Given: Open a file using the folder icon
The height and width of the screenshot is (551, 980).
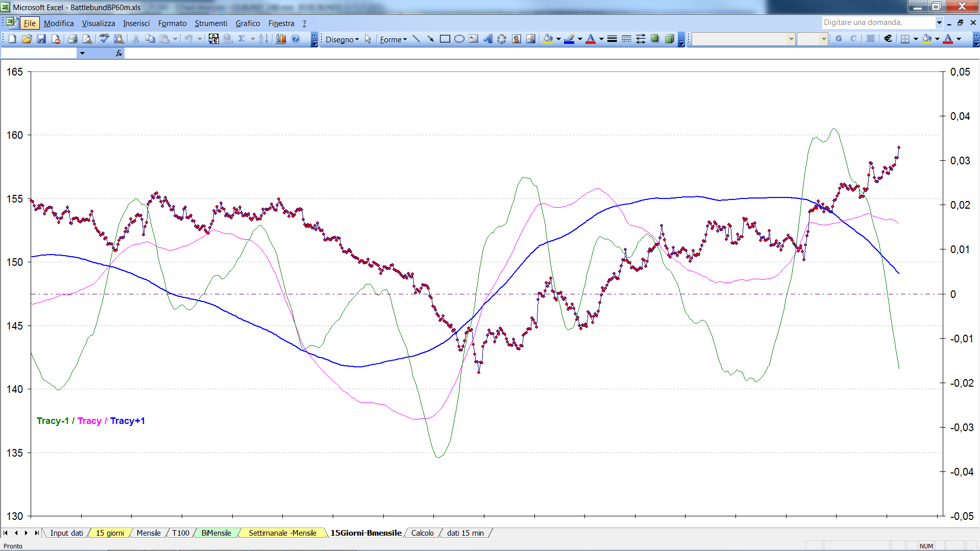Looking at the screenshot, I should pos(27,39).
